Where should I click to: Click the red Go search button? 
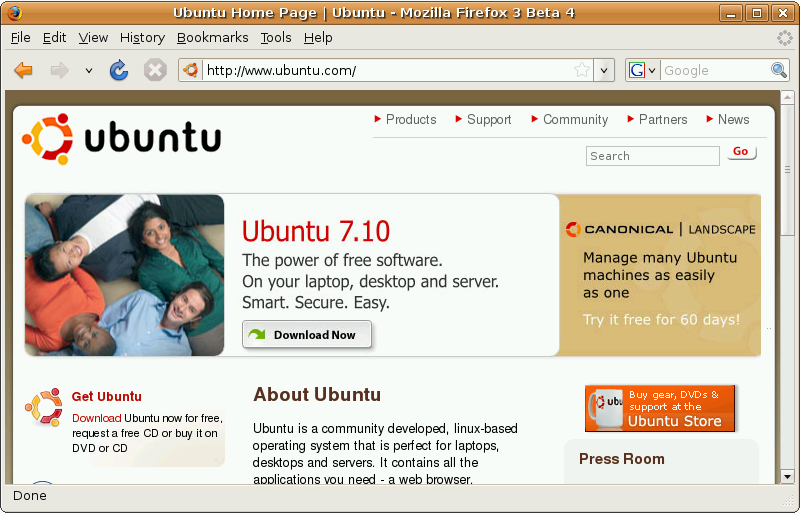741,152
